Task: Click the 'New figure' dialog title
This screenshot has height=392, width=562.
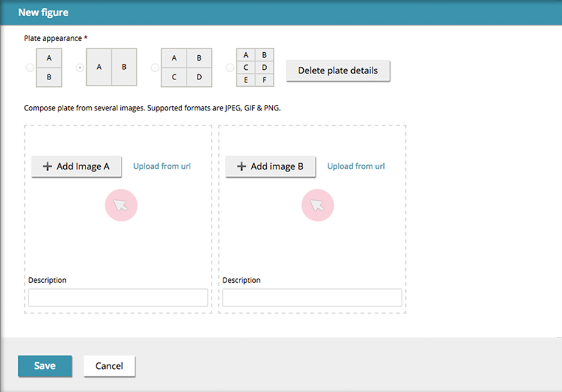Action: tap(43, 13)
